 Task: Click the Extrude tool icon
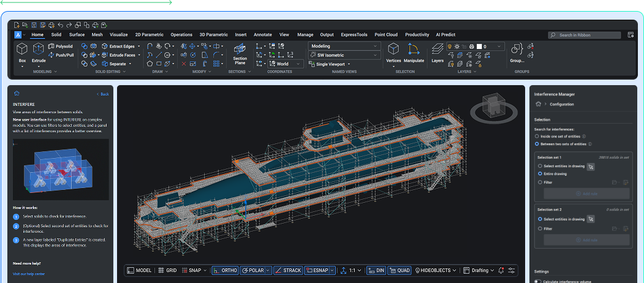39,50
